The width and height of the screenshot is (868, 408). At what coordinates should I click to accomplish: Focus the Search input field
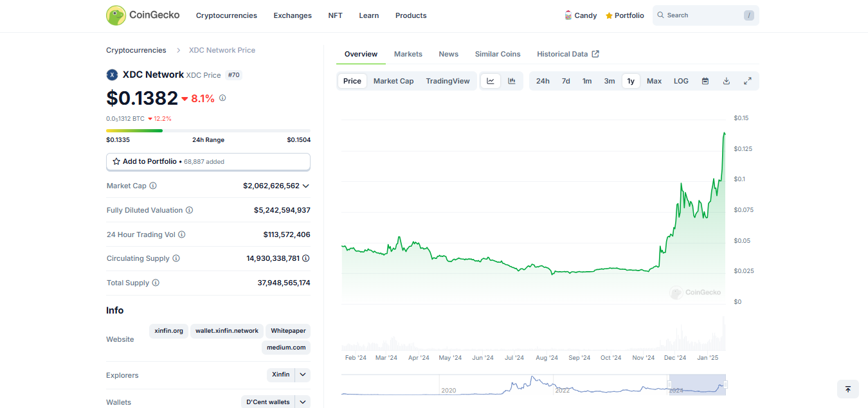(x=705, y=15)
